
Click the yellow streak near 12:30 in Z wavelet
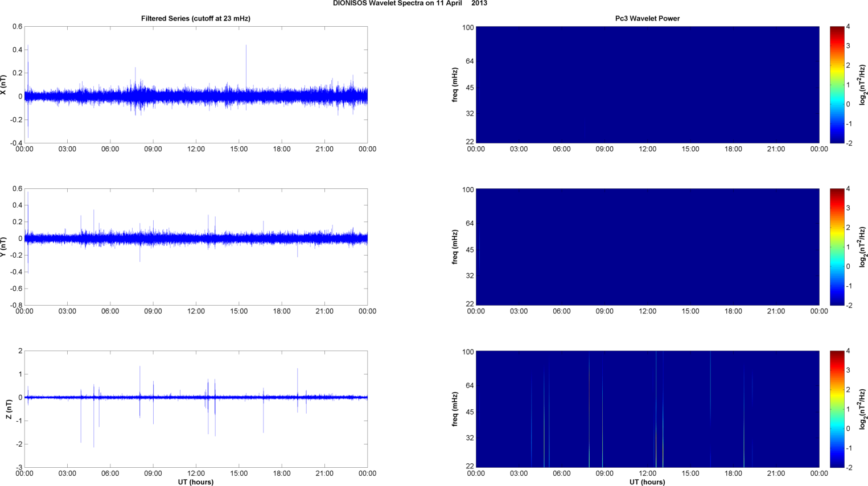pyautogui.click(x=656, y=409)
